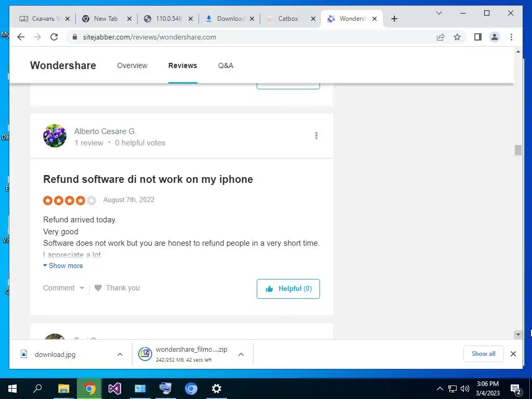532x399 pixels.
Task: Show hidden system tray icons
Action: 440,389
